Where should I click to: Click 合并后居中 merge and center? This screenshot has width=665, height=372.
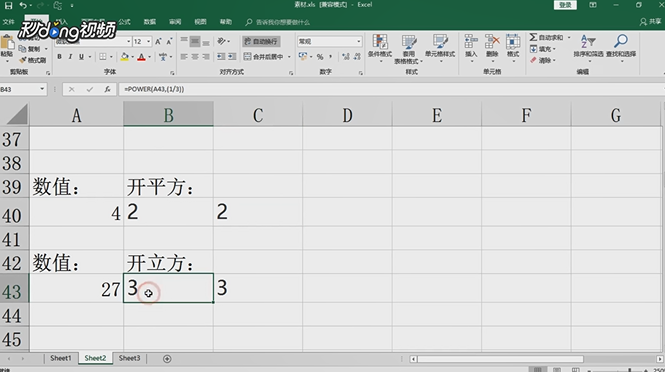coord(264,56)
